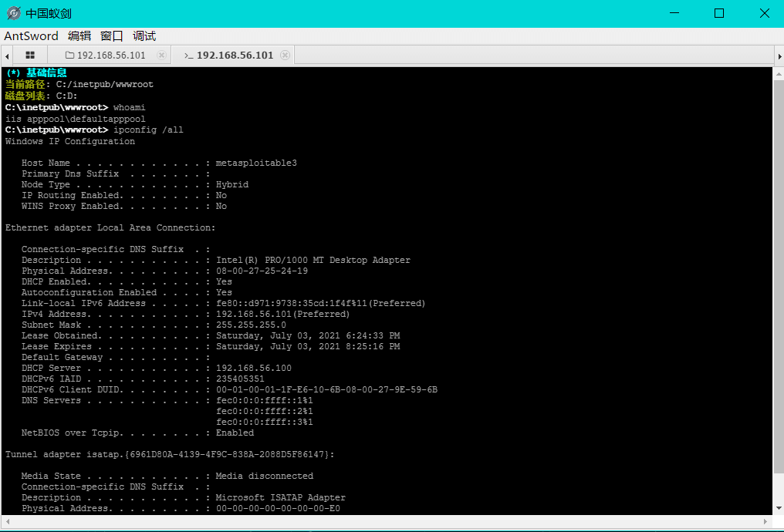The width and height of the screenshot is (784, 532).
Task: Click the tab bar right scroll arrow
Action: tap(779, 56)
